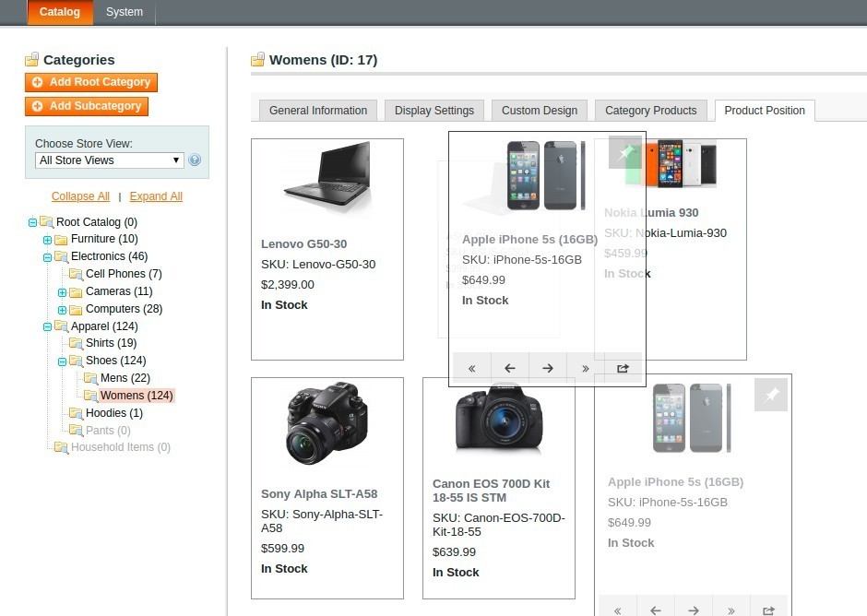Select the Furniture (10) category label
Viewport: 867px width, 616px height.
pos(104,239)
